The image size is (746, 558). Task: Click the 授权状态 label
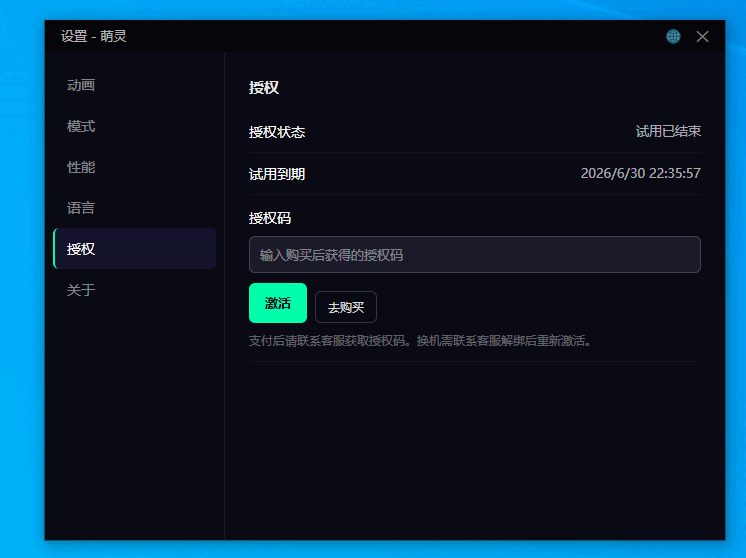pyautogui.click(x=277, y=132)
